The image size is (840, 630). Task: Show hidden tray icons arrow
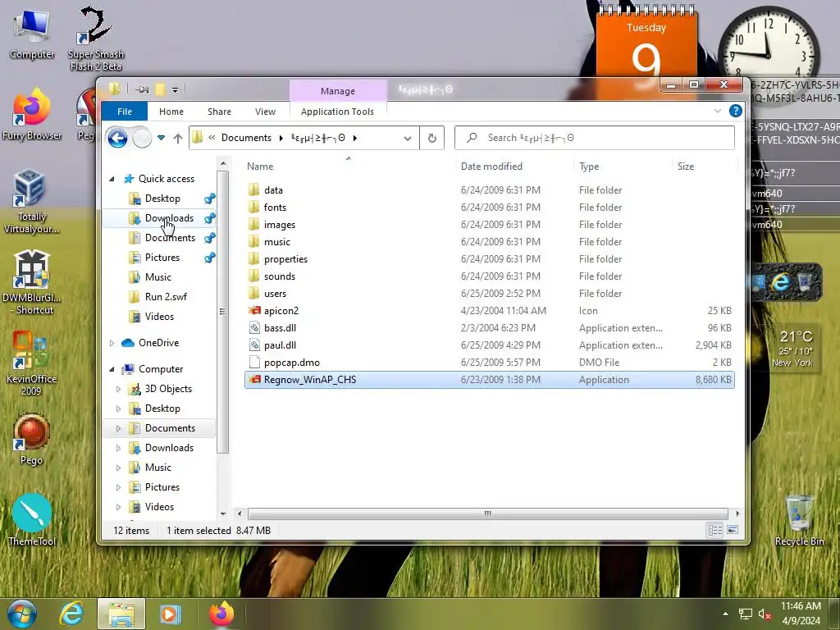725,614
